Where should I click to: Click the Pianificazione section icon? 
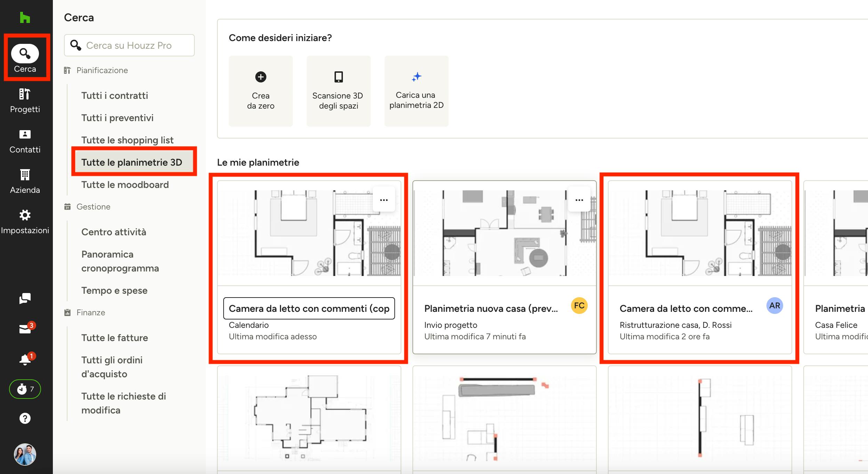pyautogui.click(x=67, y=70)
